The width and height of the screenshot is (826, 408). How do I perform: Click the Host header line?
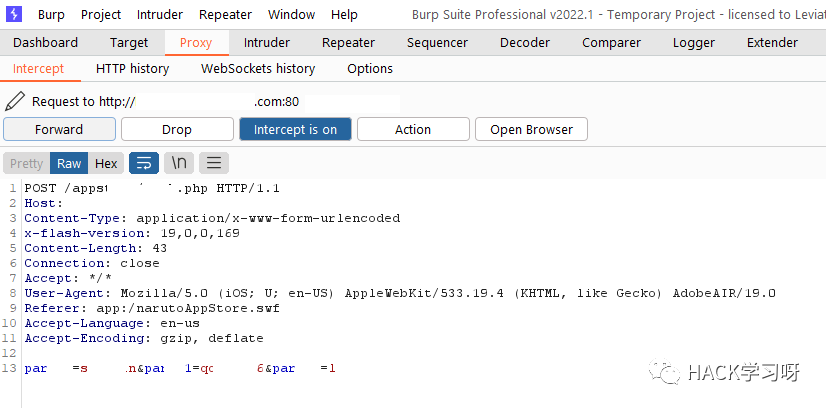tap(44, 203)
